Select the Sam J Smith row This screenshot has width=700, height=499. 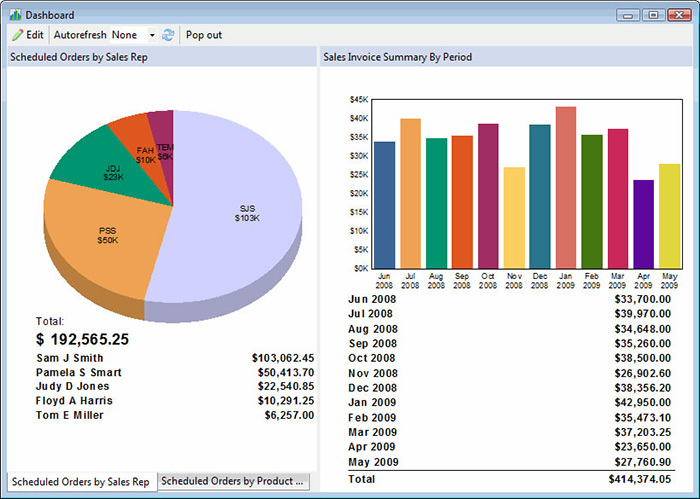coord(175,357)
